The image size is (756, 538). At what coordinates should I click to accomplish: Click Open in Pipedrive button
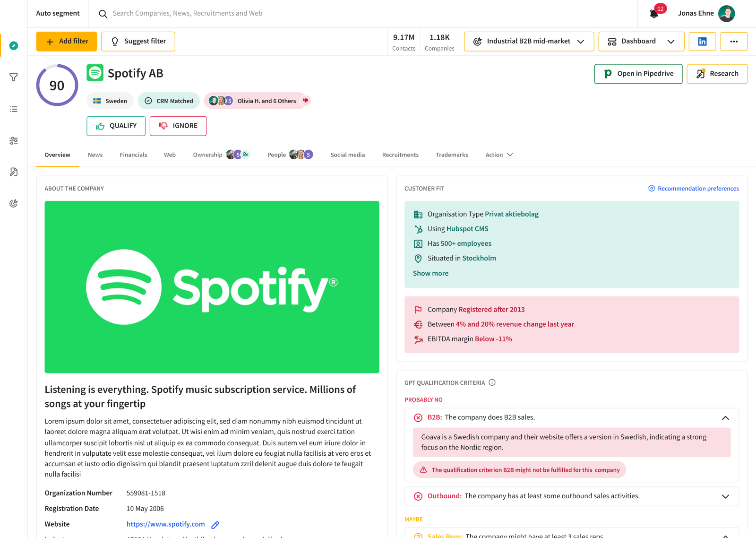[638, 74]
